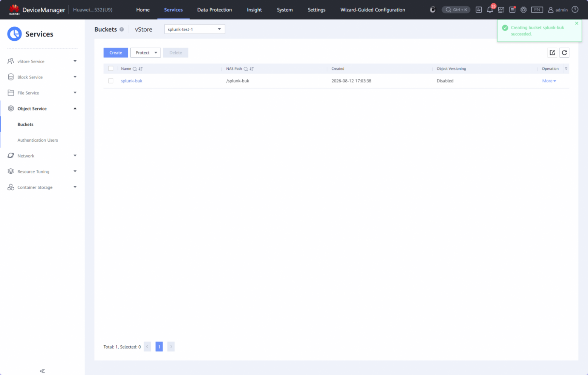Search by NAS Path magnifier icon
Image resolution: width=588 pixels, height=375 pixels.
(246, 69)
